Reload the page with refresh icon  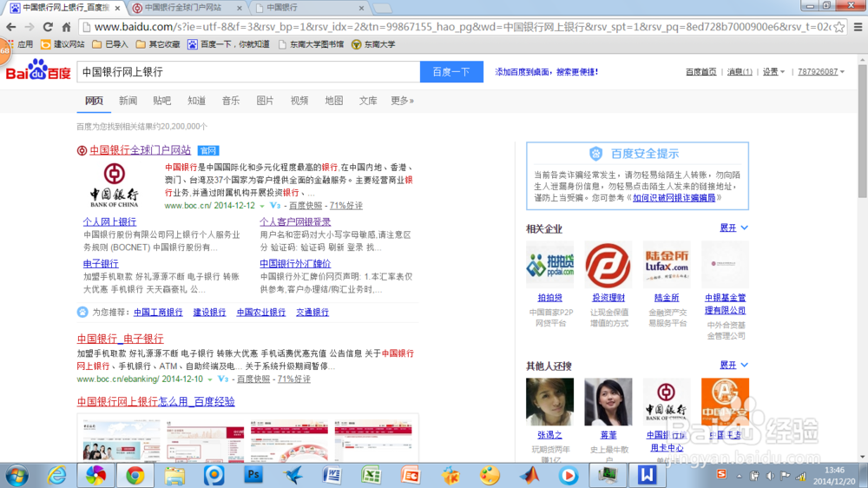click(x=48, y=27)
